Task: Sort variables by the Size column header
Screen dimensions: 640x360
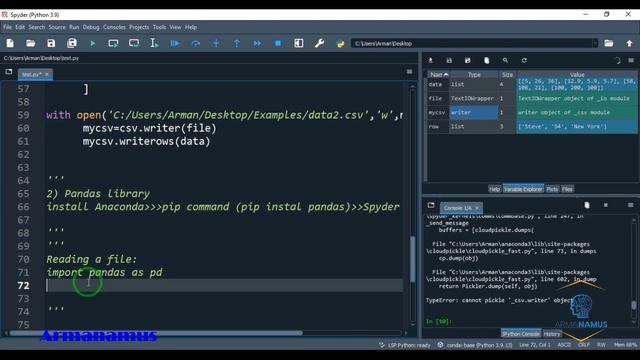Action: coord(507,75)
